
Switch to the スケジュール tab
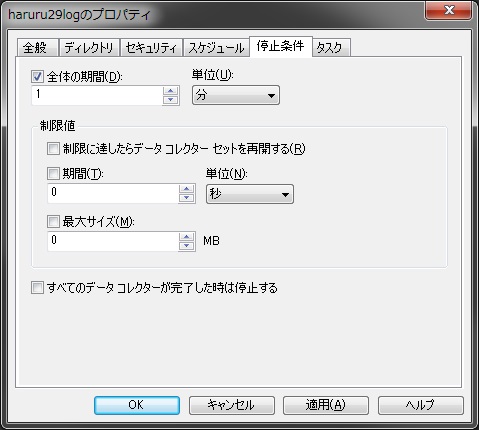tap(216, 48)
